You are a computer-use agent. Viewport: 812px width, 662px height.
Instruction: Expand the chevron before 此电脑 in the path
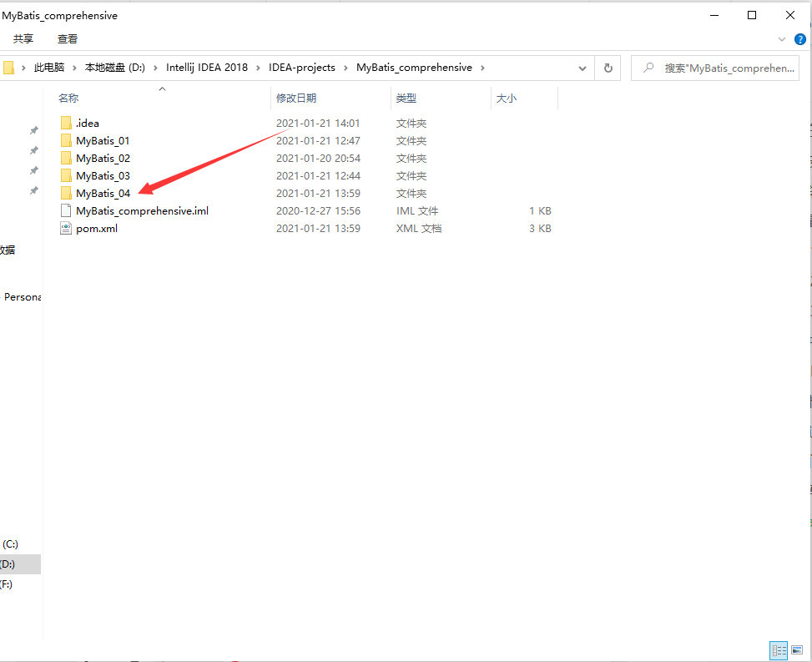23,68
